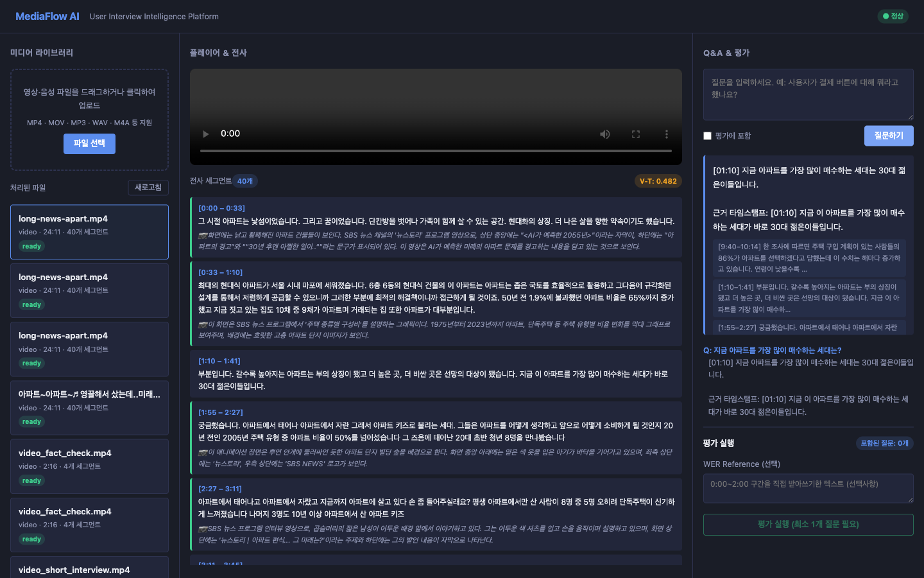
Task: Click the [1:55~2:27] evidence snippet
Action: 810,328
